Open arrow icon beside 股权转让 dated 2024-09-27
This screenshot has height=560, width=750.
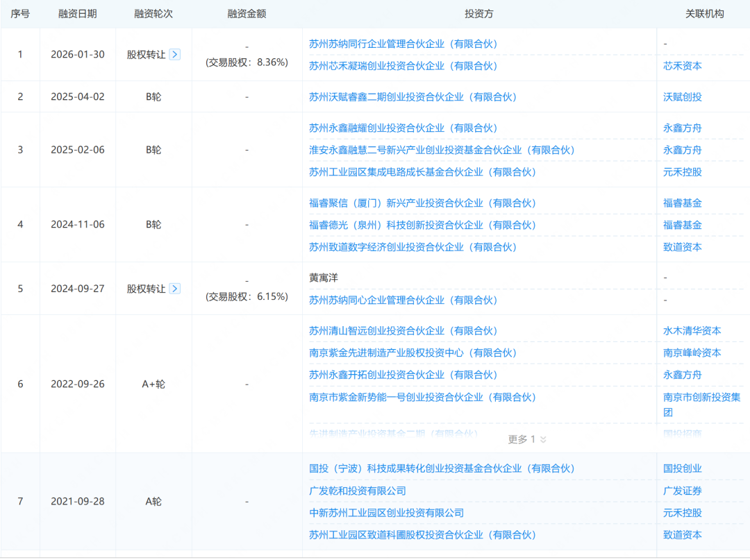pyautogui.click(x=175, y=289)
